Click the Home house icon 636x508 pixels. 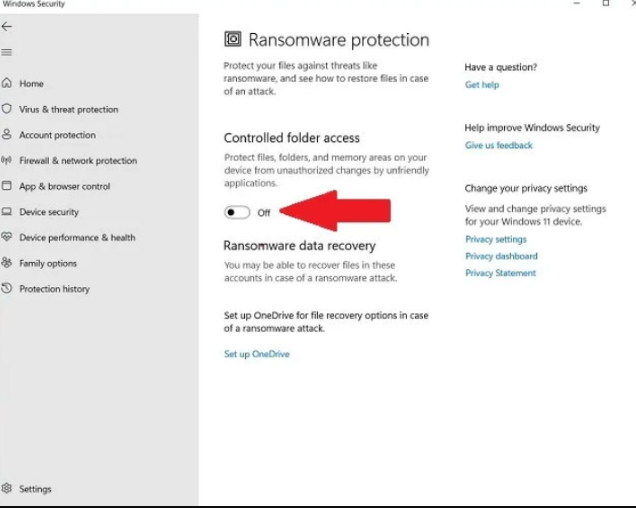[x=8, y=84]
